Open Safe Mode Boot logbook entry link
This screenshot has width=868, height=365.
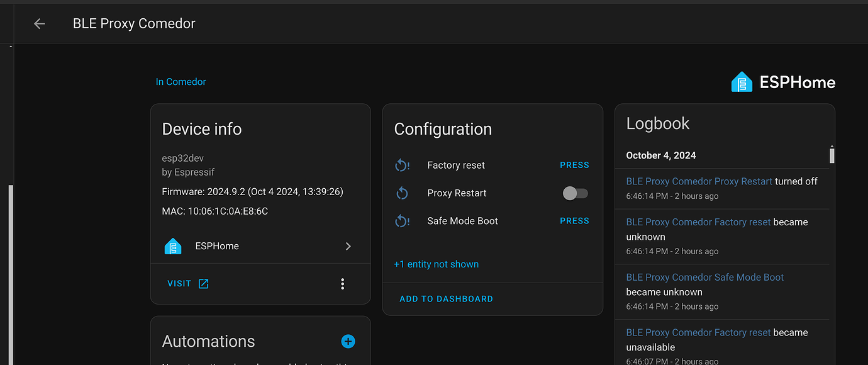[704, 277]
